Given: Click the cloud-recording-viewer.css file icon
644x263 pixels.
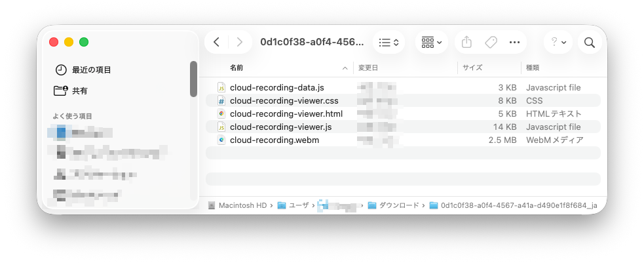Looking at the screenshot, I should click(221, 100).
